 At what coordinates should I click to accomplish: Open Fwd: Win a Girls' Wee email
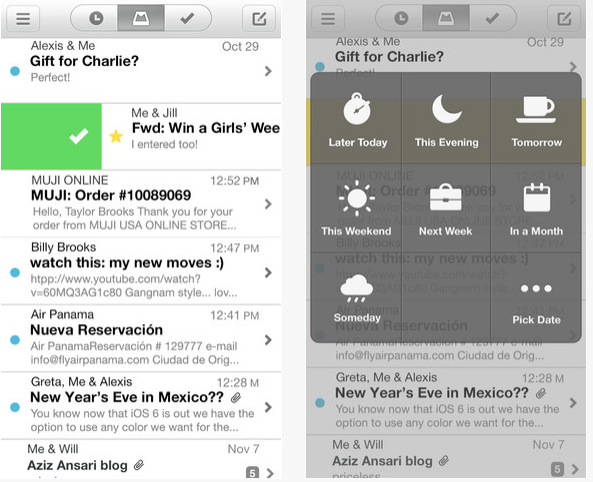coord(191,136)
